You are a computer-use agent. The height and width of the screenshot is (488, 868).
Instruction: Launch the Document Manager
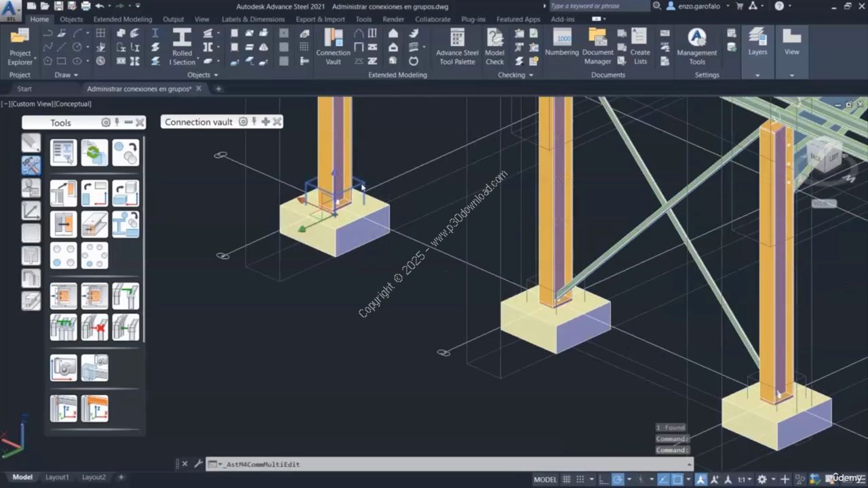(x=597, y=46)
